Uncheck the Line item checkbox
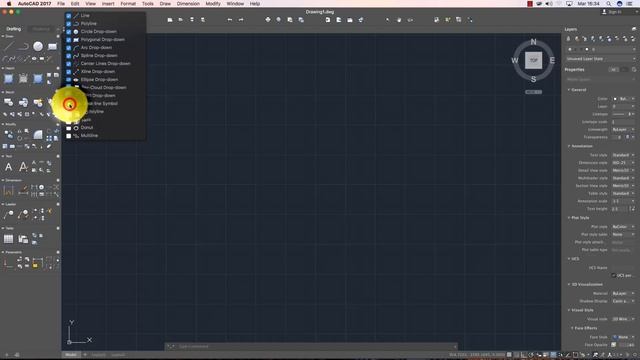The height and width of the screenshot is (360, 640). [x=69, y=16]
